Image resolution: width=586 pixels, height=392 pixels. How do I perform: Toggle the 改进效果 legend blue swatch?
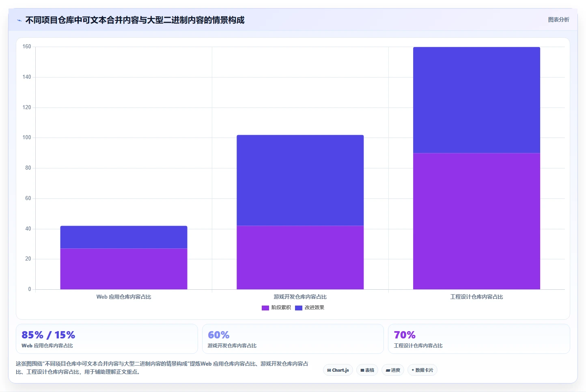tap(299, 308)
